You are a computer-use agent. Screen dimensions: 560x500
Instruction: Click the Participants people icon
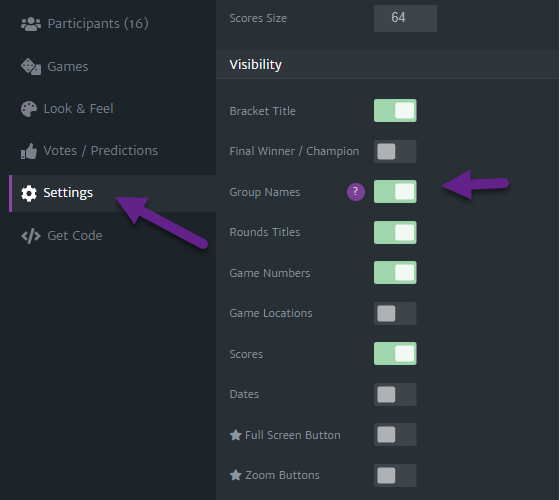[x=31, y=24]
